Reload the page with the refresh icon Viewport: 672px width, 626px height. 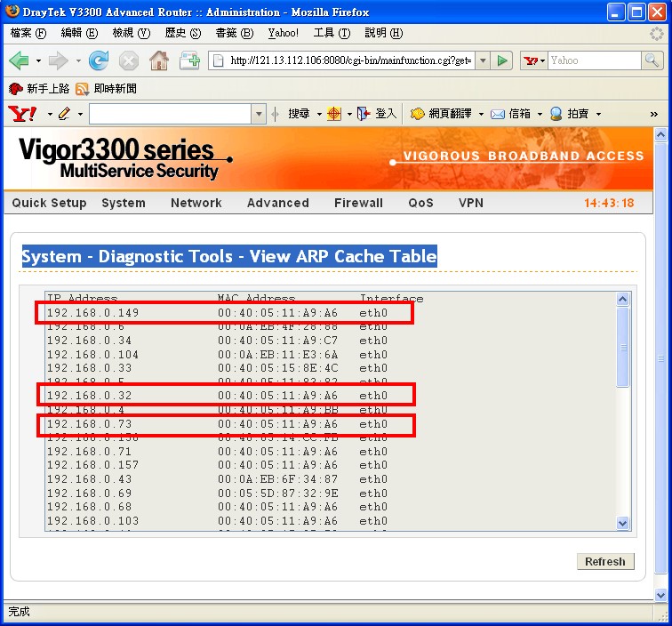click(99, 60)
